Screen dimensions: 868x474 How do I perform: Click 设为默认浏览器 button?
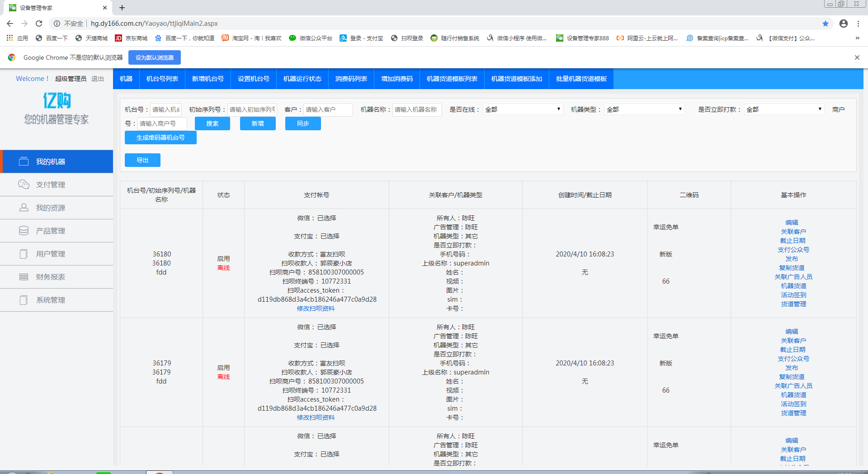coord(155,57)
